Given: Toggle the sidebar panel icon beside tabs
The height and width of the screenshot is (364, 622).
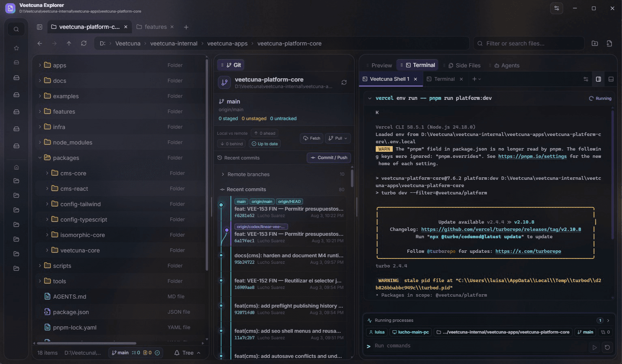Looking at the screenshot, I should tap(39, 27).
